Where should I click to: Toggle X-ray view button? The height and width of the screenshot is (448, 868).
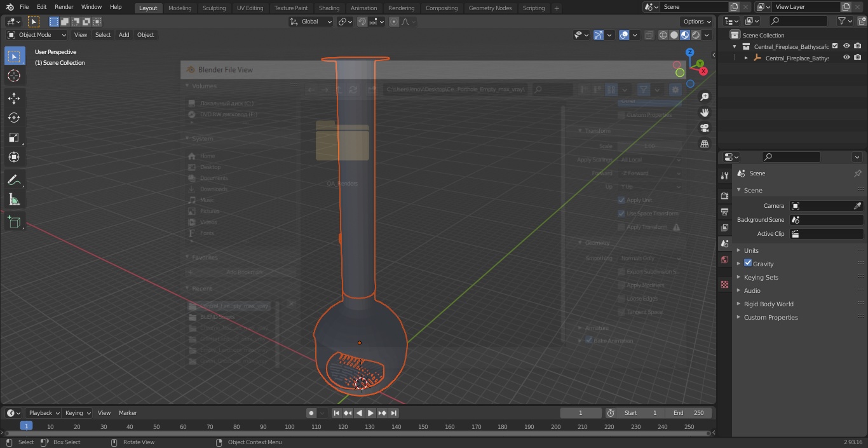click(649, 35)
